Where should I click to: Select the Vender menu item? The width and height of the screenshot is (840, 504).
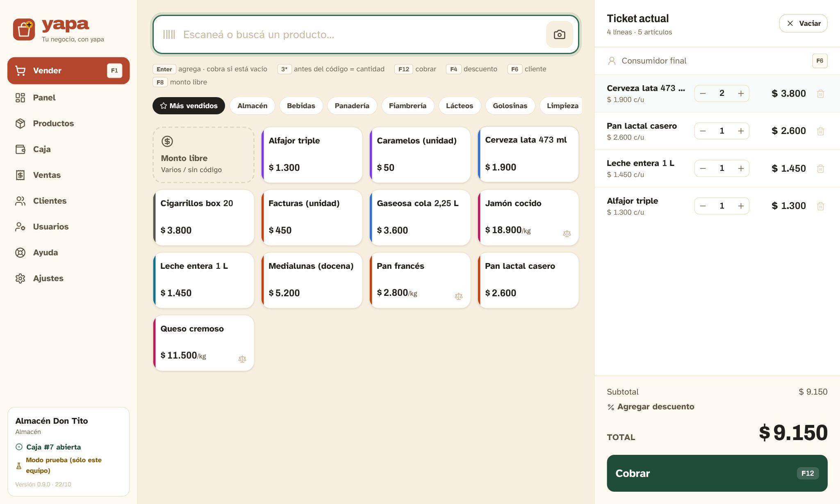68,70
